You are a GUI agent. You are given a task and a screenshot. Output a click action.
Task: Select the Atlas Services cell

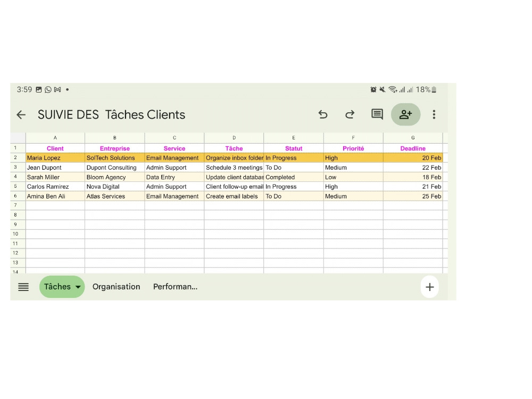pyautogui.click(x=115, y=196)
